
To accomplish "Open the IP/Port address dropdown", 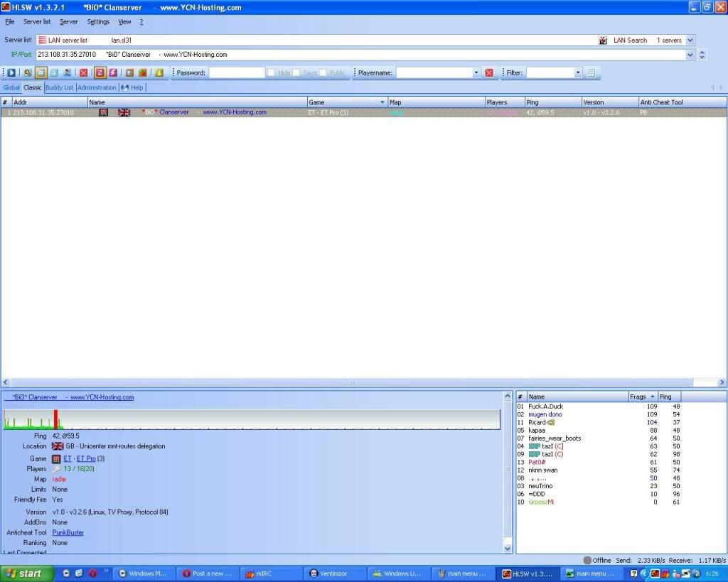I will (x=690, y=55).
